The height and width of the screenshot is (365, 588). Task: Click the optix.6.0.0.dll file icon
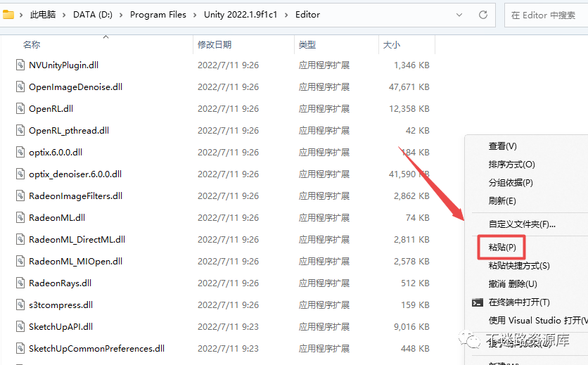[20, 152]
